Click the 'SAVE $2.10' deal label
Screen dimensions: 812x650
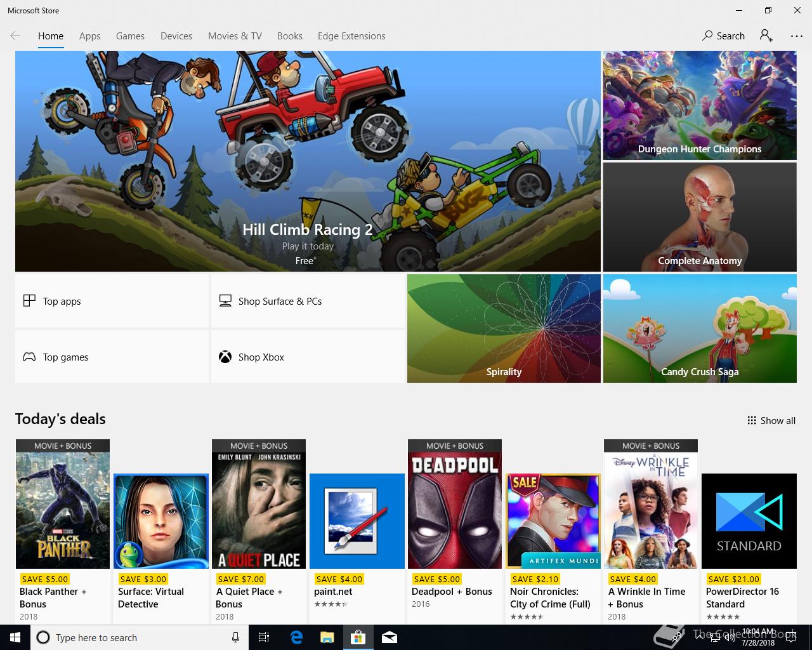coord(535,579)
